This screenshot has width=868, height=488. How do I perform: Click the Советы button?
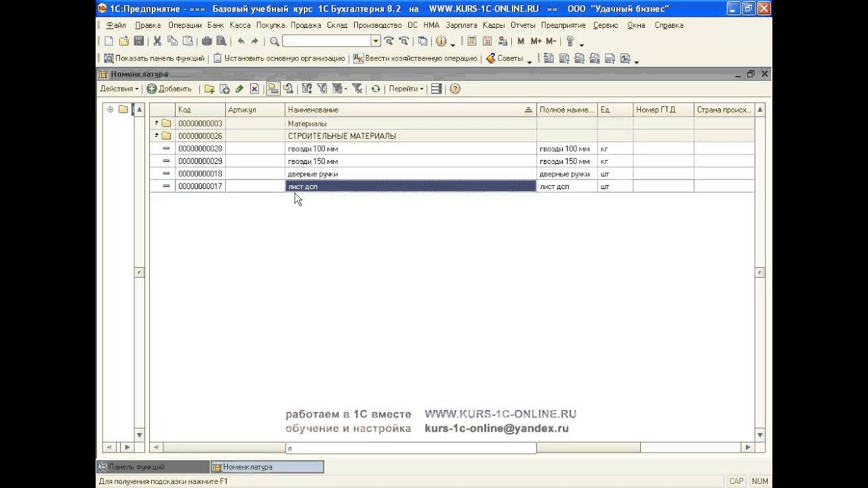[505, 59]
